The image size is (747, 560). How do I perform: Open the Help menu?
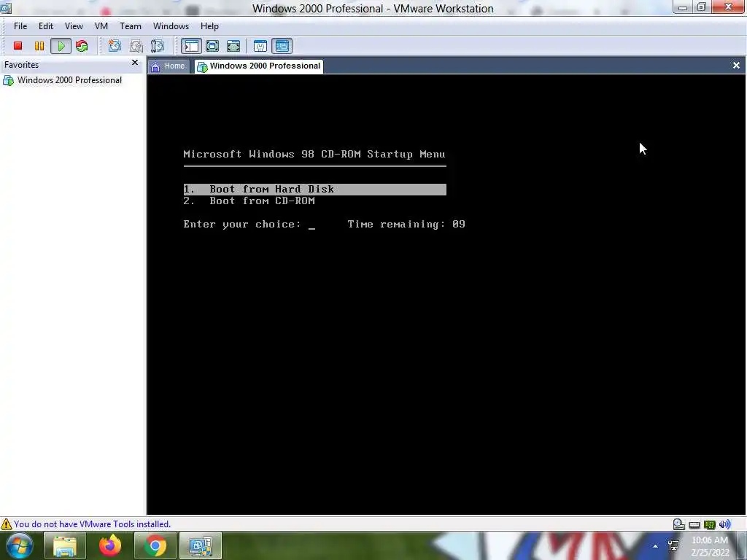point(209,26)
